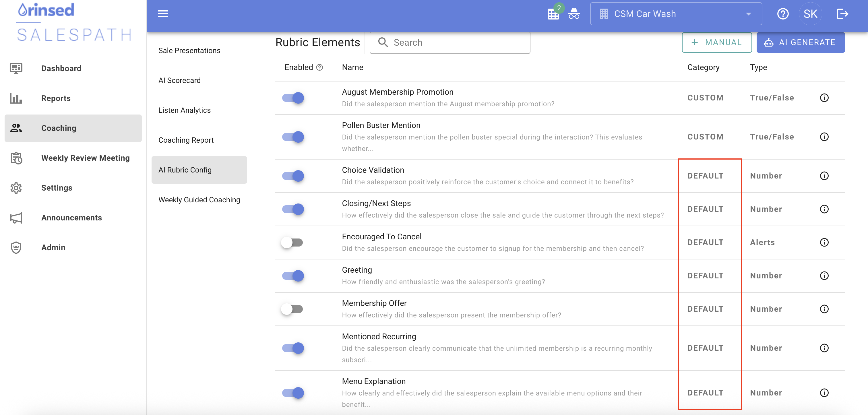Click Alerts type in Encouraged To Cancel row
Image resolution: width=868 pixels, height=415 pixels.
pyautogui.click(x=762, y=243)
